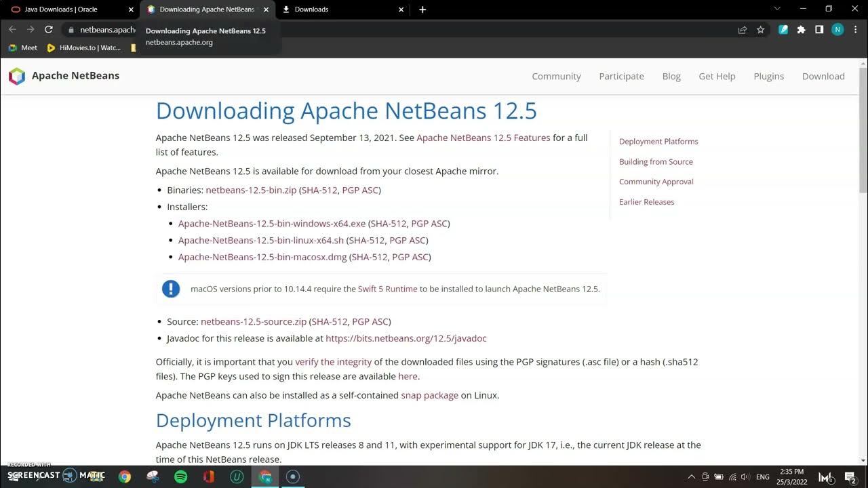The image size is (868, 488).
Task: Open the Snipping Tool taskbar icon
Action: [153, 476]
